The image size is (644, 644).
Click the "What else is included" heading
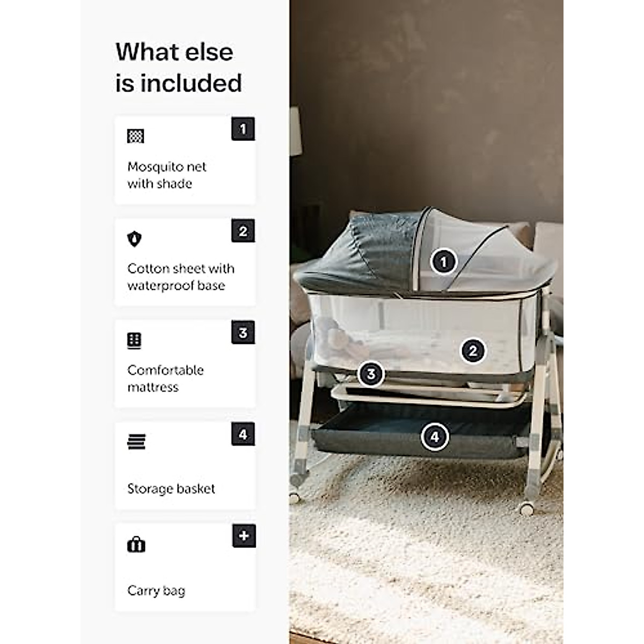coord(179,68)
